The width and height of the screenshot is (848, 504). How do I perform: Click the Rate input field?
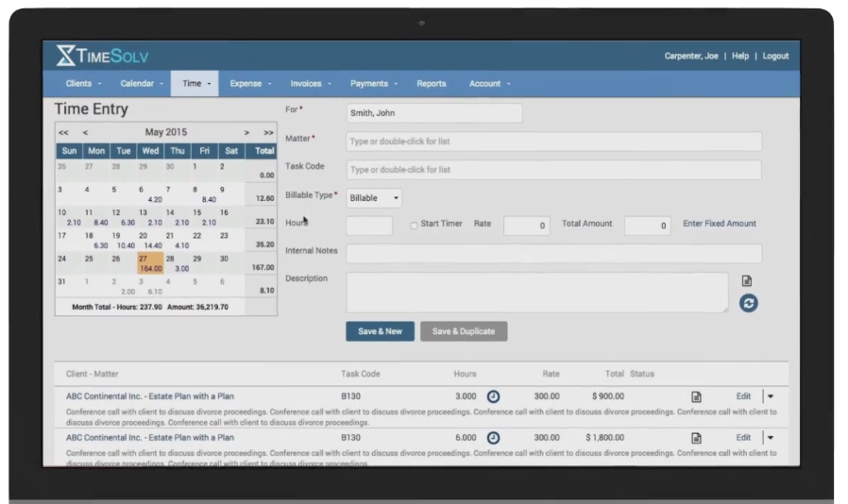(x=527, y=226)
